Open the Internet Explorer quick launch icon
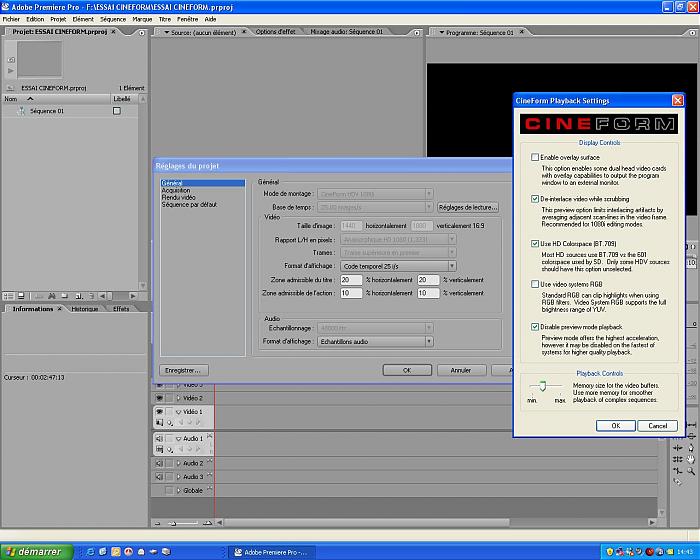 [90, 552]
